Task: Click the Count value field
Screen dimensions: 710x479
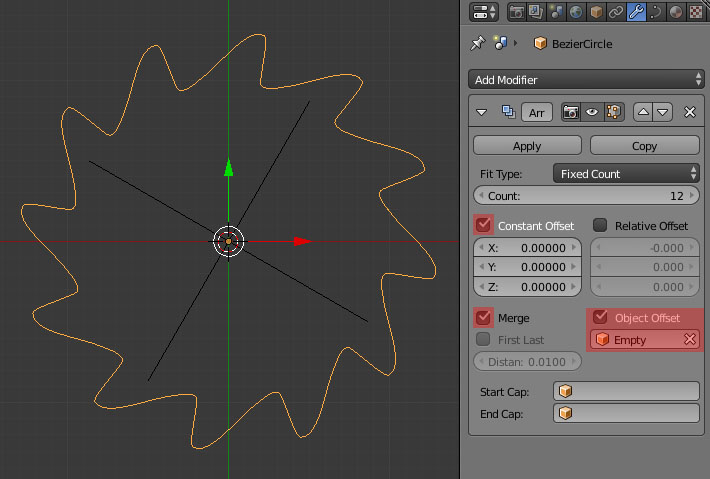Action: 586,196
